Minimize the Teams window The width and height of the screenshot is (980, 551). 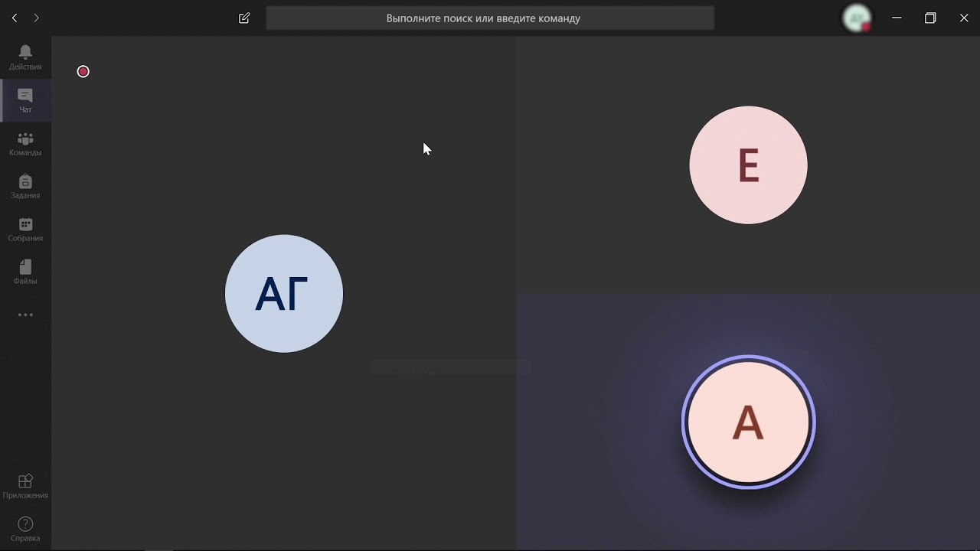[x=897, y=18]
